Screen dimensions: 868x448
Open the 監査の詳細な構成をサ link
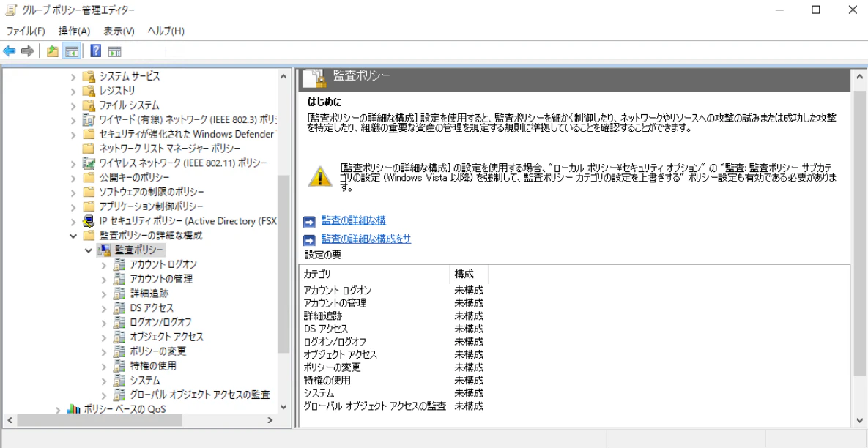tap(366, 239)
